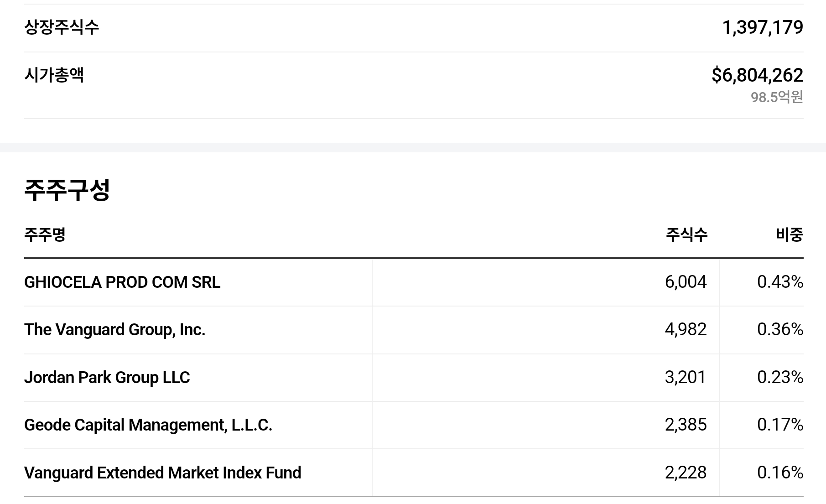
Task: Click the 98.5억원 converted amount
Action: coord(777,97)
